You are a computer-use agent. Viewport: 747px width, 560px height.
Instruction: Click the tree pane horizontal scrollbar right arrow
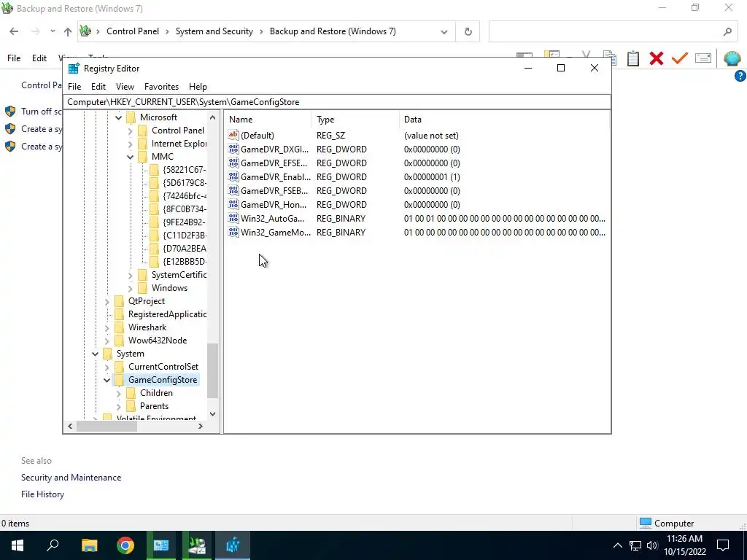(x=201, y=426)
